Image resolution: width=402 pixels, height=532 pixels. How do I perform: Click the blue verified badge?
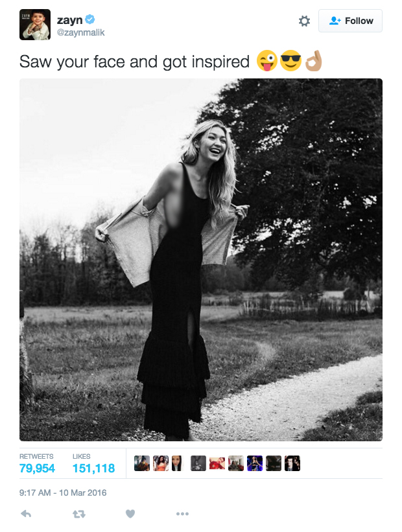90,20
